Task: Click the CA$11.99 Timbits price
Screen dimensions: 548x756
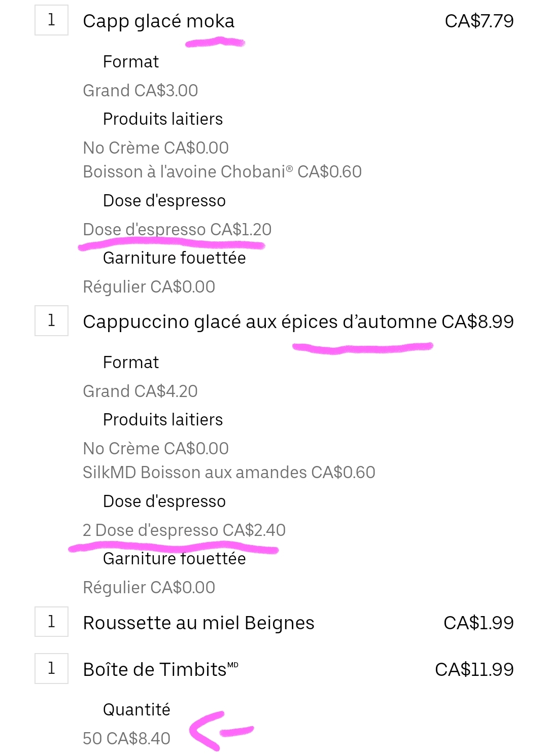Action: click(x=474, y=669)
